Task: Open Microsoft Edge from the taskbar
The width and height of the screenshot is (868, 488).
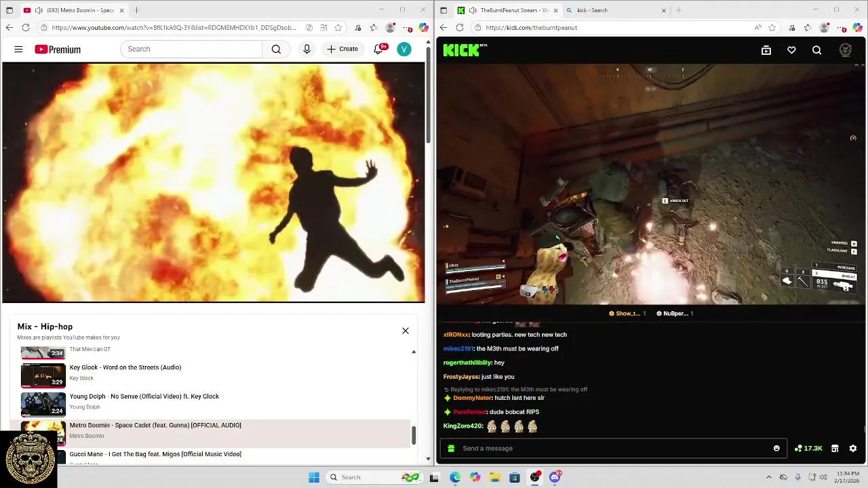Action: tap(454, 477)
